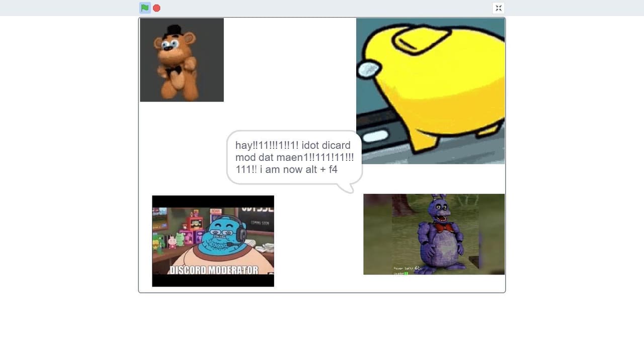Screen dimensions: 644x362
Task: Stop the project with the red stop button
Action: 157,8
